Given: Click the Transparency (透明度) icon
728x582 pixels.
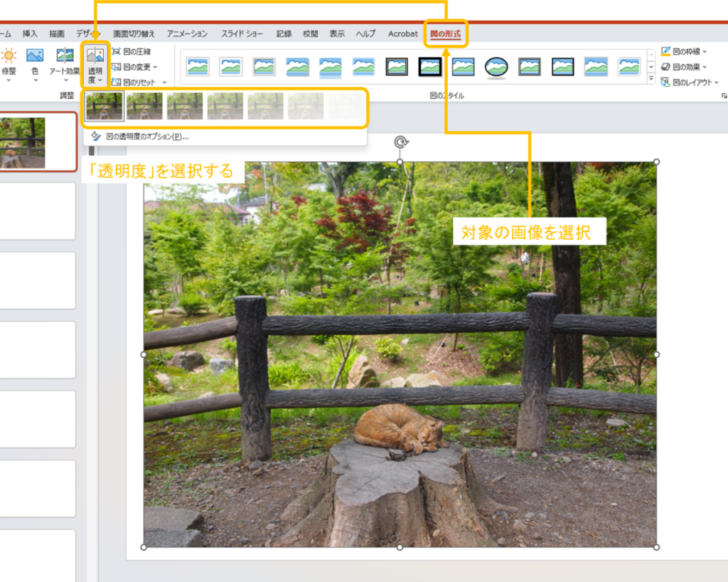Looking at the screenshot, I should [x=95, y=57].
